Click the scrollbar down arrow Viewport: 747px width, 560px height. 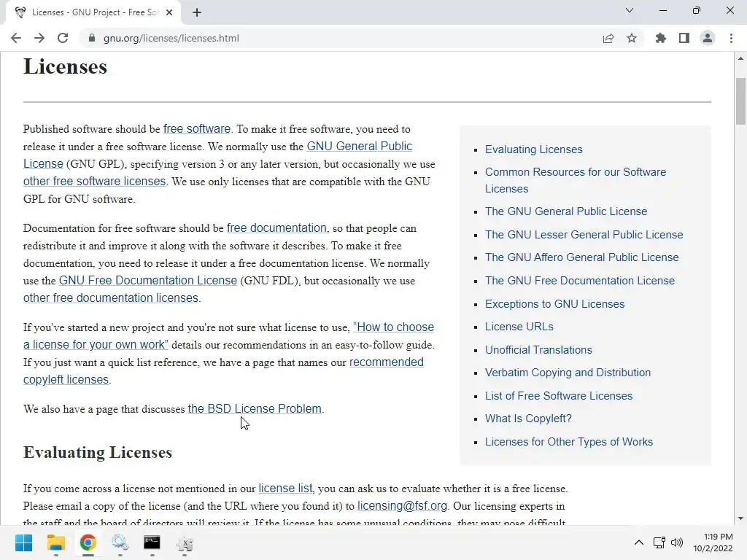click(740, 518)
